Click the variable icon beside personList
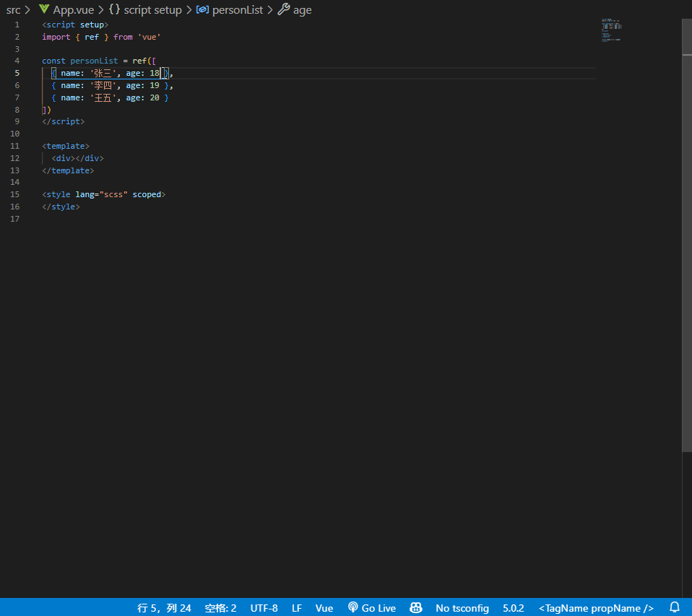The width and height of the screenshot is (692, 616). [202, 9]
